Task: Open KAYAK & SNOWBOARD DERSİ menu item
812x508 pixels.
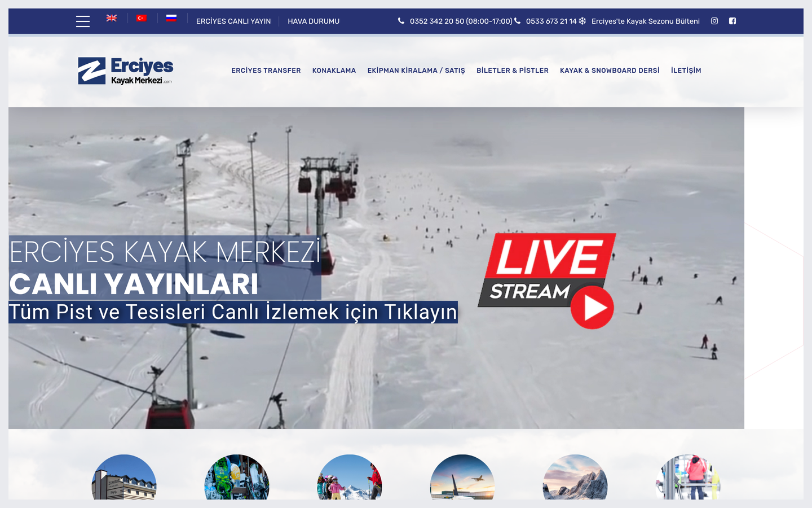Action: click(610, 71)
